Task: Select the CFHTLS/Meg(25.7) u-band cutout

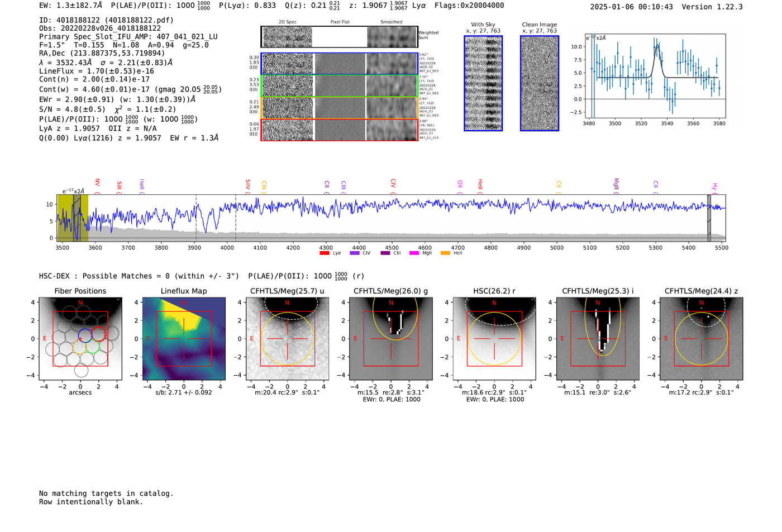Action: (287, 339)
